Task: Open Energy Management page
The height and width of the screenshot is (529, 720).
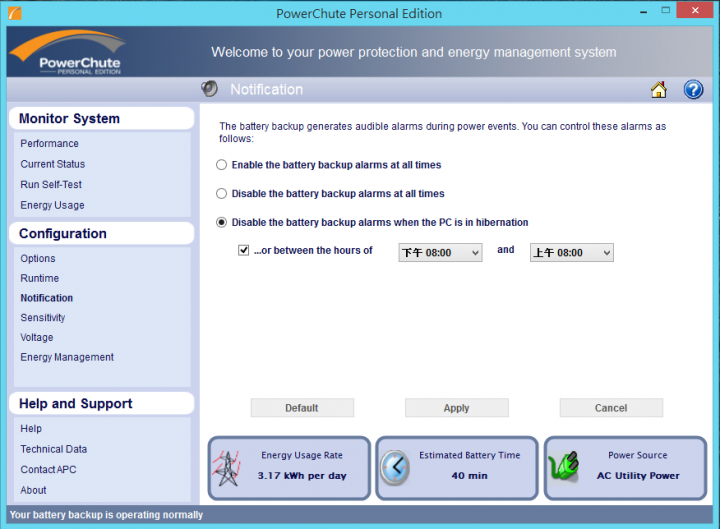Action: [67, 357]
